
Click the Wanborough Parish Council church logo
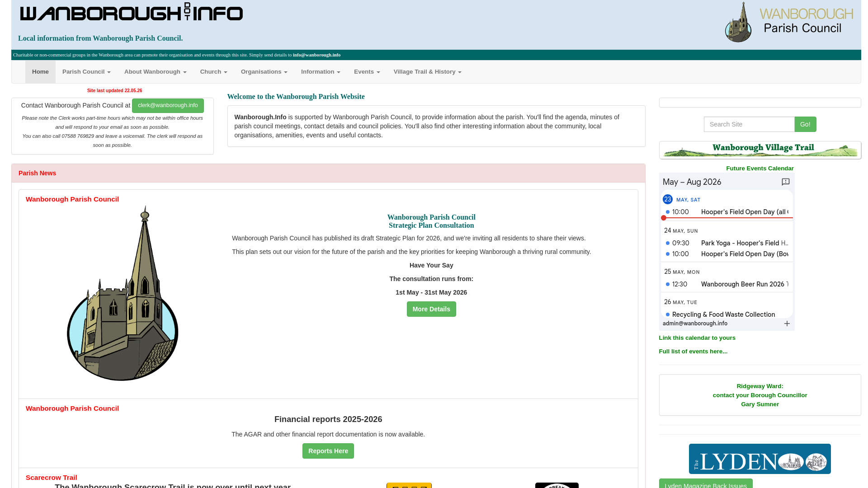(x=789, y=22)
